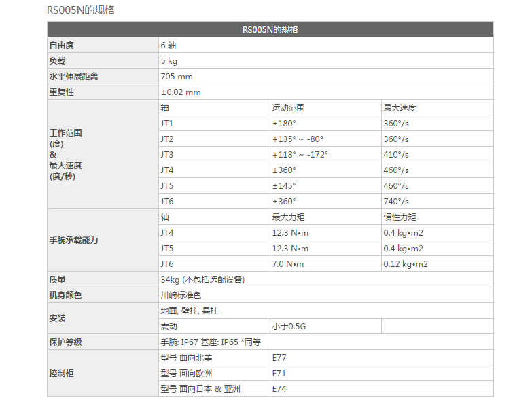Viewport: 532px width, 400px height.
Task: Click the 5 kg payload value
Action: click(x=170, y=61)
